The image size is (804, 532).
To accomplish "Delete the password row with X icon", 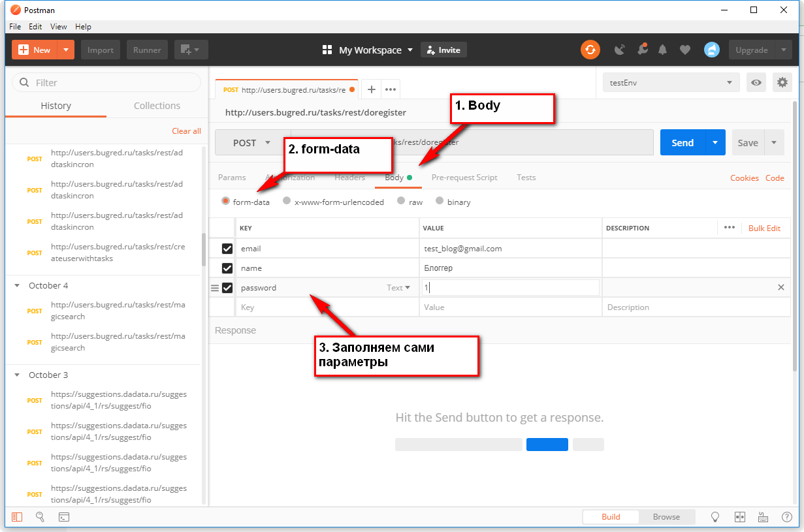I will 781,287.
